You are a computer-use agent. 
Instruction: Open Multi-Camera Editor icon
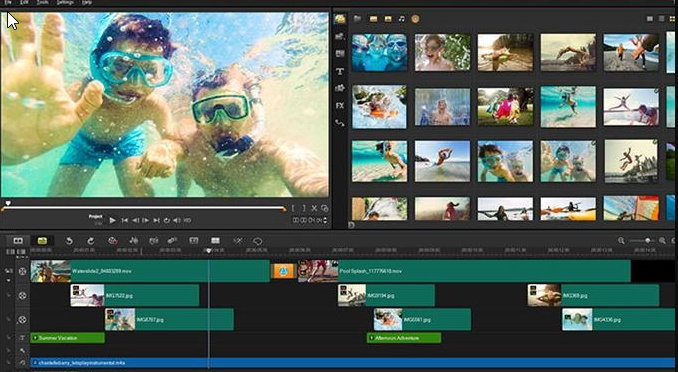(215, 241)
